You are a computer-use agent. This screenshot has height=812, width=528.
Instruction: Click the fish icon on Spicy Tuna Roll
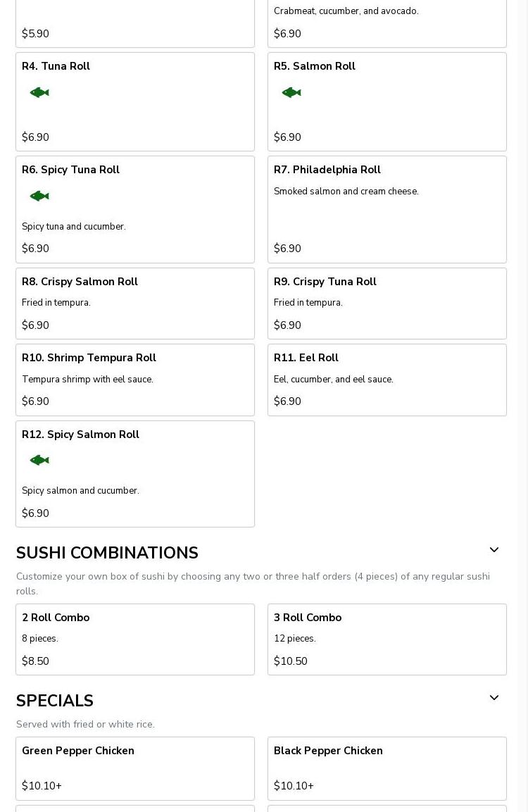[x=39, y=196]
